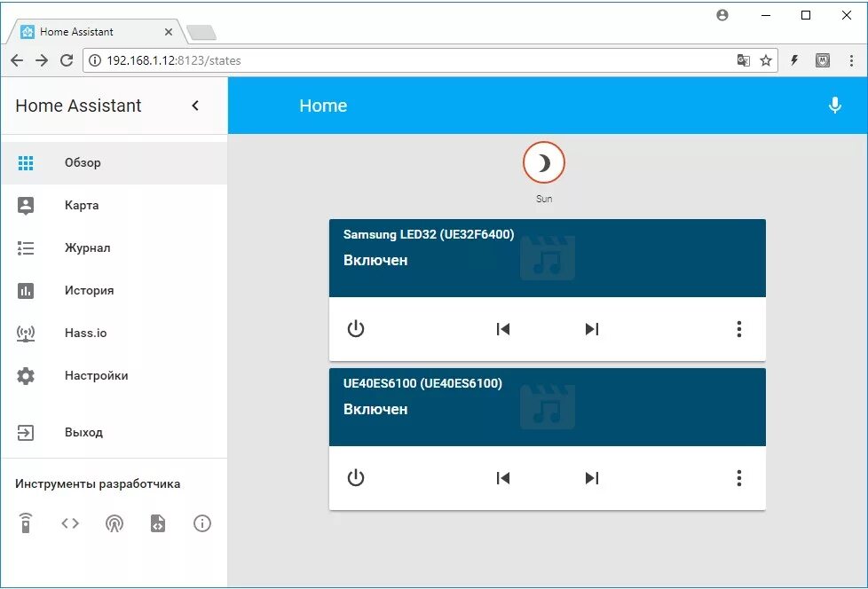Click the Обзор grid icon
The height and width of the screenshot is (589, 868).
click(x=26, y=162)
